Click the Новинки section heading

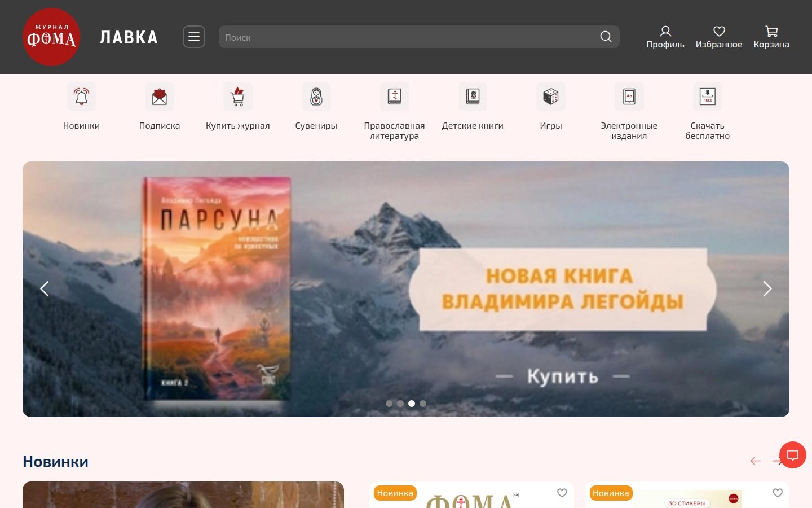coord(56,462)
